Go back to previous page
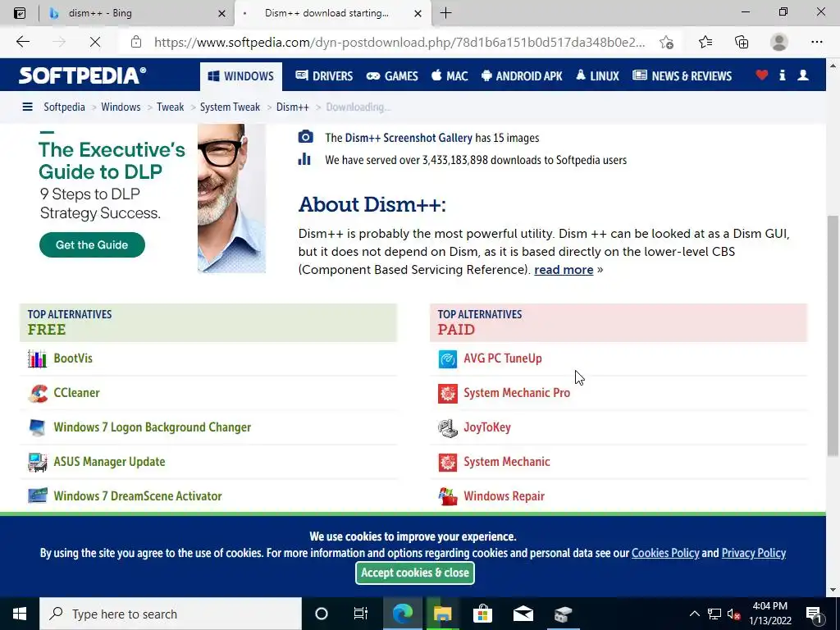The image size is (840, 630). click(22, 42)
